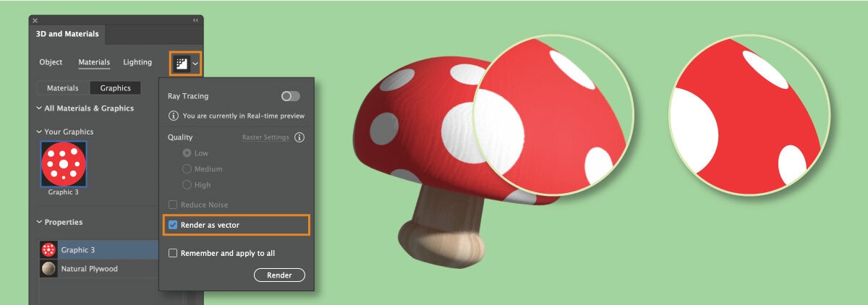This screenshot has height=305, width=868.
Task: Collapse the Your Graphics section
Action: tap(39, 132)
